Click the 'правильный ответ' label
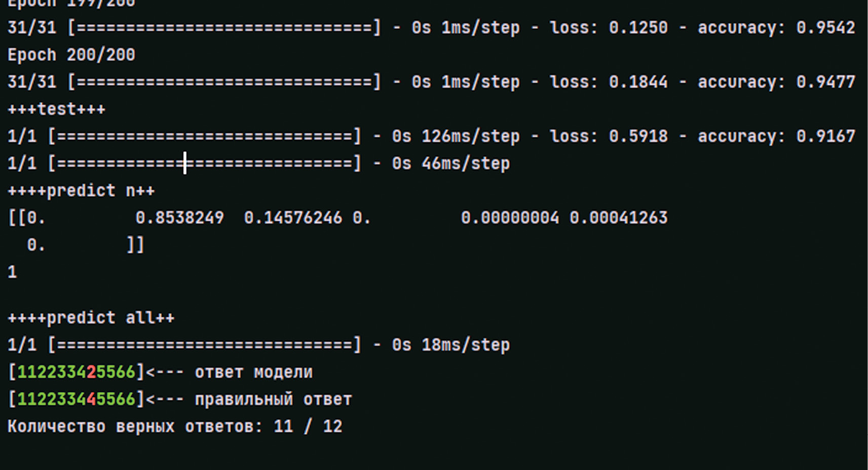 pyautogui.click(x=273, y=400)
